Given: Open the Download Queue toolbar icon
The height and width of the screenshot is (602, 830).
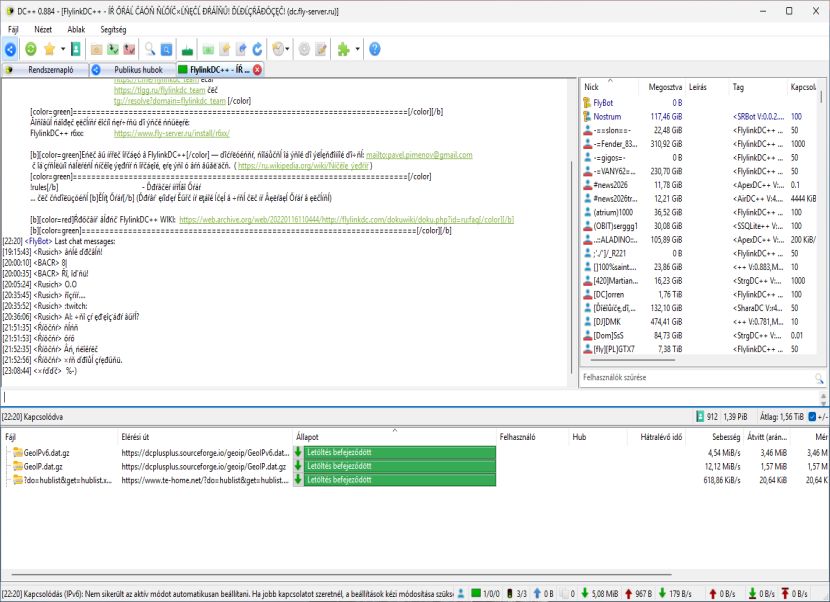Looking at the screenshot, I should click(x=96, y=49).
